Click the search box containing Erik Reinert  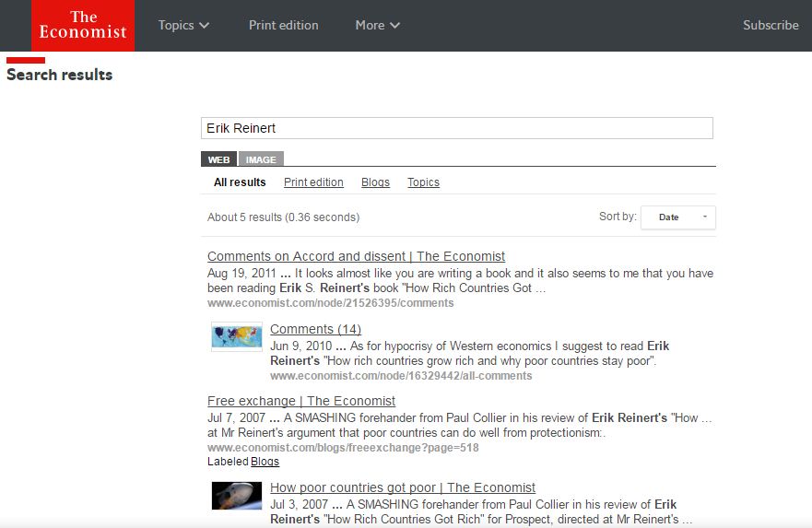[x=457, y=128]
